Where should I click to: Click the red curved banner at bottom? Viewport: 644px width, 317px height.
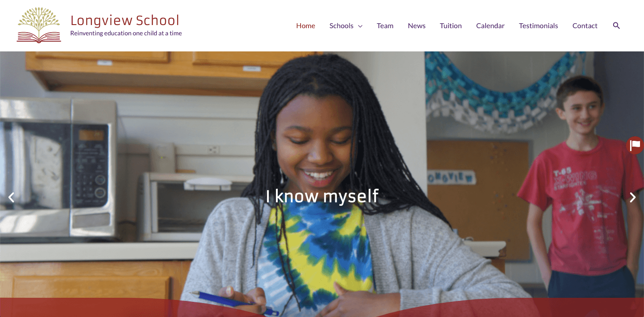pyautogui.click(x=322, y=308)
